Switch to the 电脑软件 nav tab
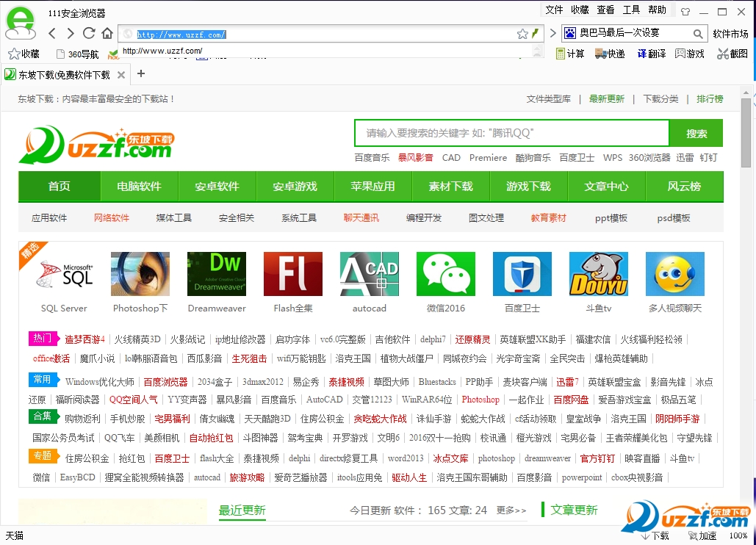This screenshot has height=545, width=756. tap(140, 187)
